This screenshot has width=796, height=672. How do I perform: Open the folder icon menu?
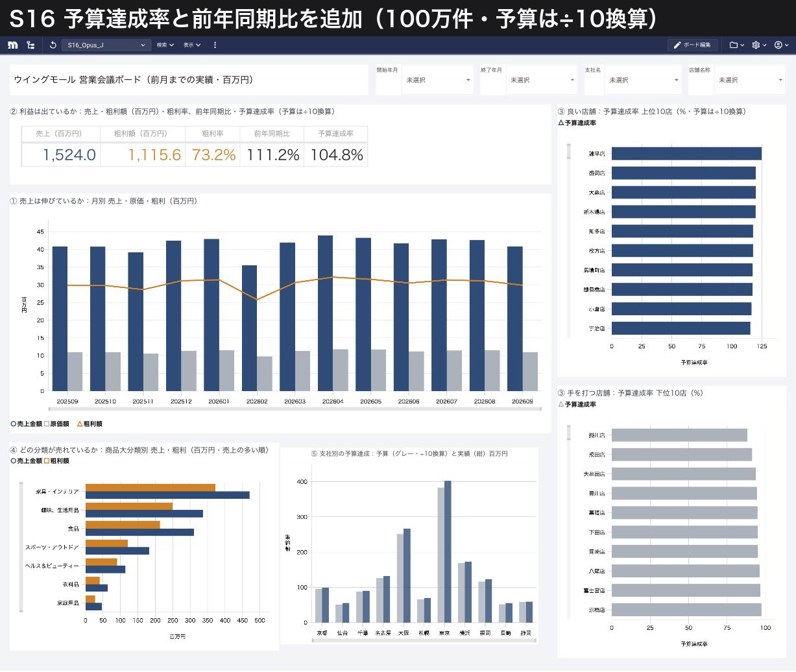coord(737,45)
